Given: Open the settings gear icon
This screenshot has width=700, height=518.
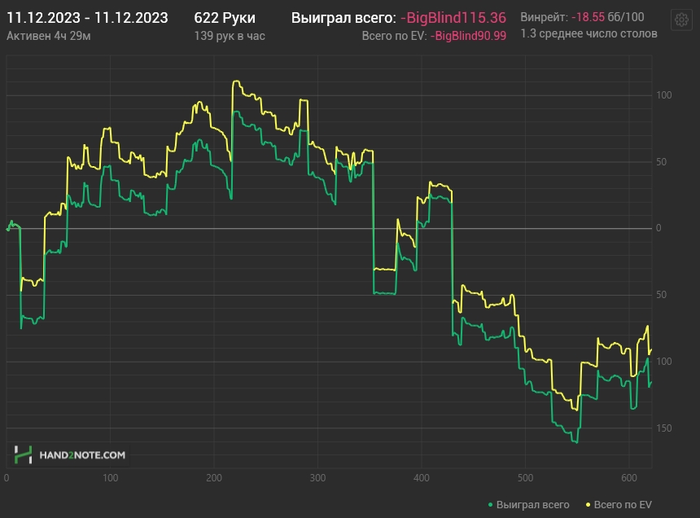Looking at the screenshot, I should pos(682,20).
